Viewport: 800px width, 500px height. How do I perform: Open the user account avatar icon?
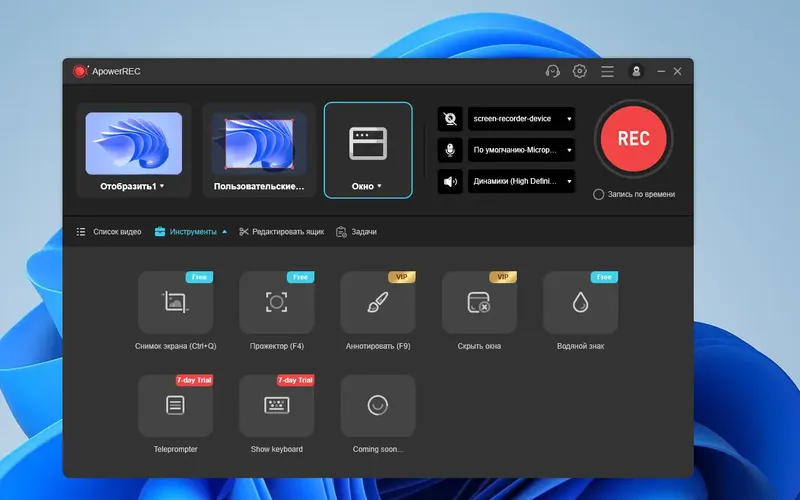pyautogui.click(x=636, y=71)
